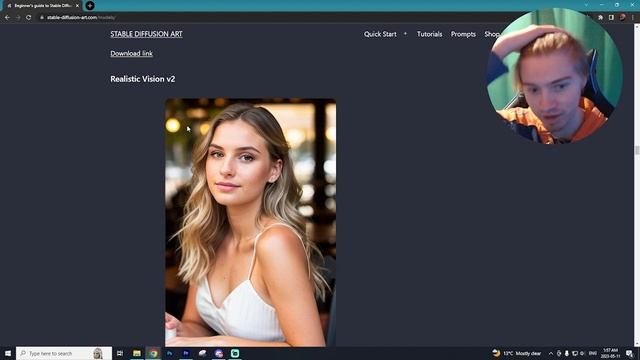The height and width of the screenshot is (360, 640).
Task: Open the Shop menu item
Action: pyautogui.click(x=491, y=34)
